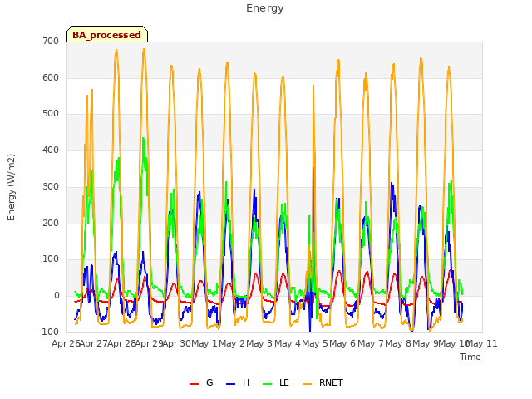Click the Apr 28 x-axis date
Viewport: 532px width, 399px height.
(121, 343)
